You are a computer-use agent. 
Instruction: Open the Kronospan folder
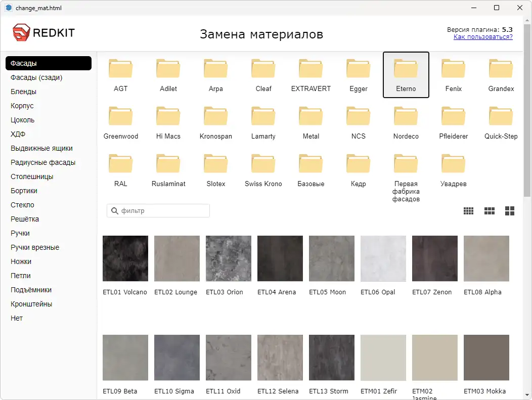pos(215,118)
